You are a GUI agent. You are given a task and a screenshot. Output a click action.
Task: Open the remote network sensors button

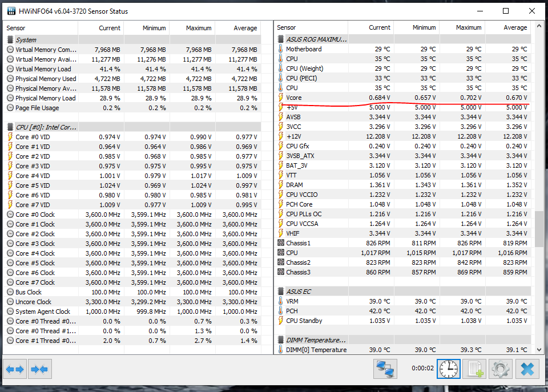click(x=385, y=369)
